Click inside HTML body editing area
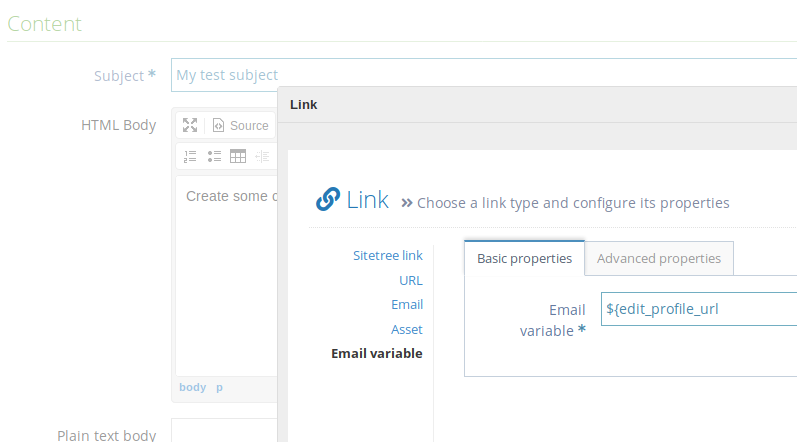Screen dimensions: 797x442 [227, 275]
